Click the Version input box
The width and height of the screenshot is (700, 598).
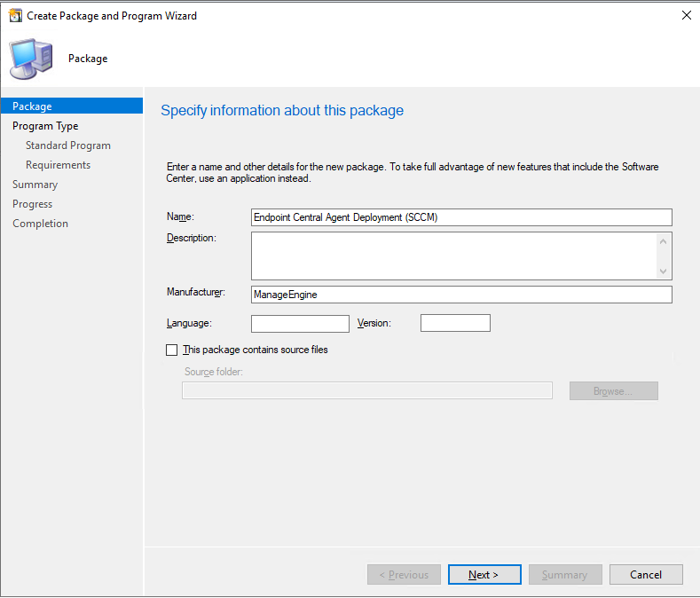[455, 323]
